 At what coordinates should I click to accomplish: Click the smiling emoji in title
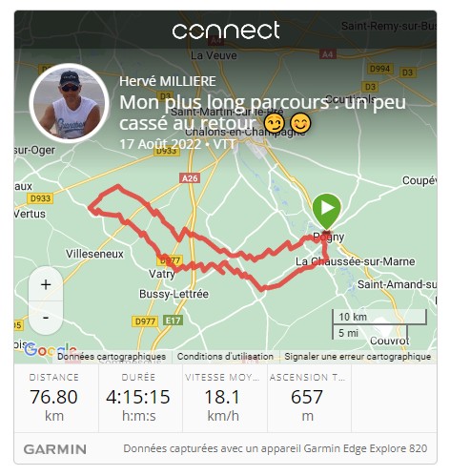(300, 124)
